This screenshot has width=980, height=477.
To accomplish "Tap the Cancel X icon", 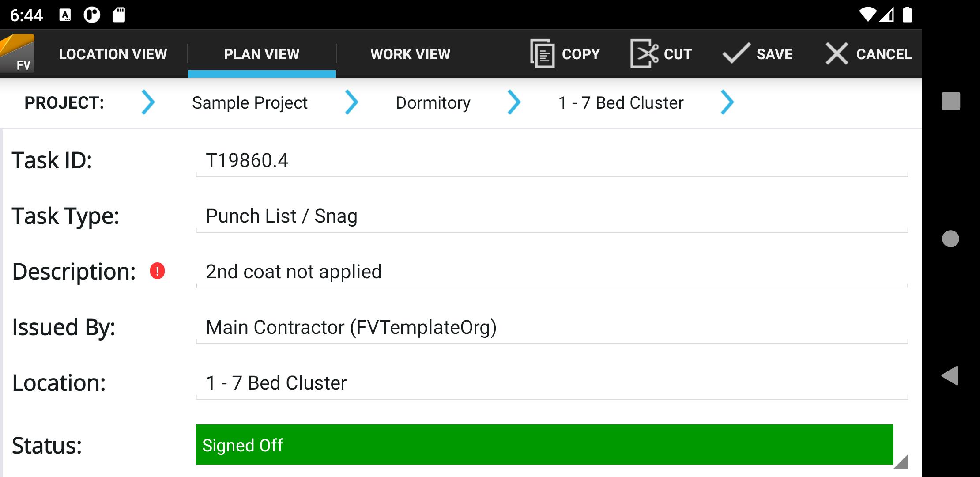I will (x=837, y=54).
